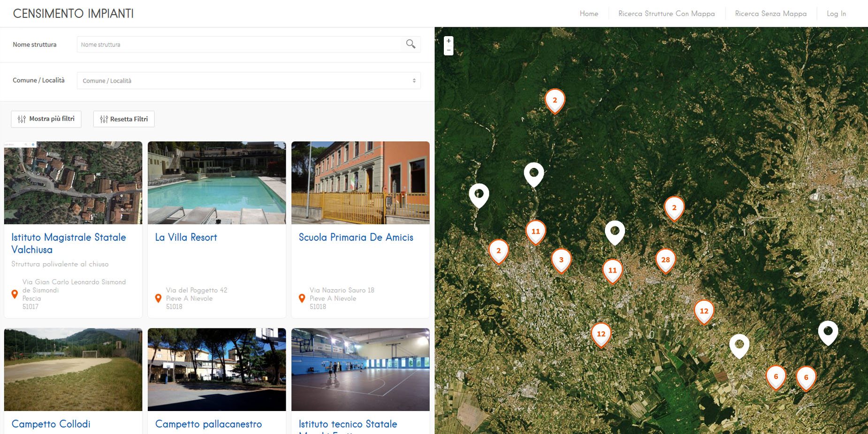
Task: Click the search magnifier icon
Action: tap(411, 44)
